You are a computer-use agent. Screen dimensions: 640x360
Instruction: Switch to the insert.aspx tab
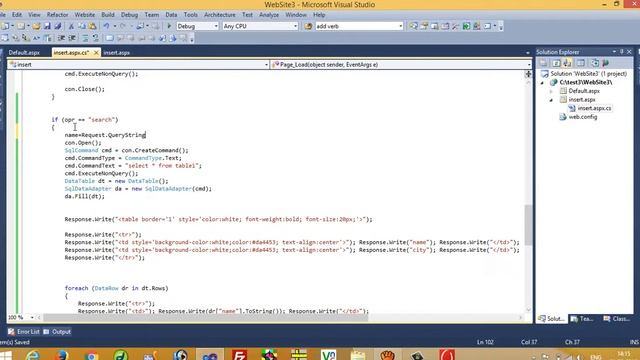tap(116, 53)
